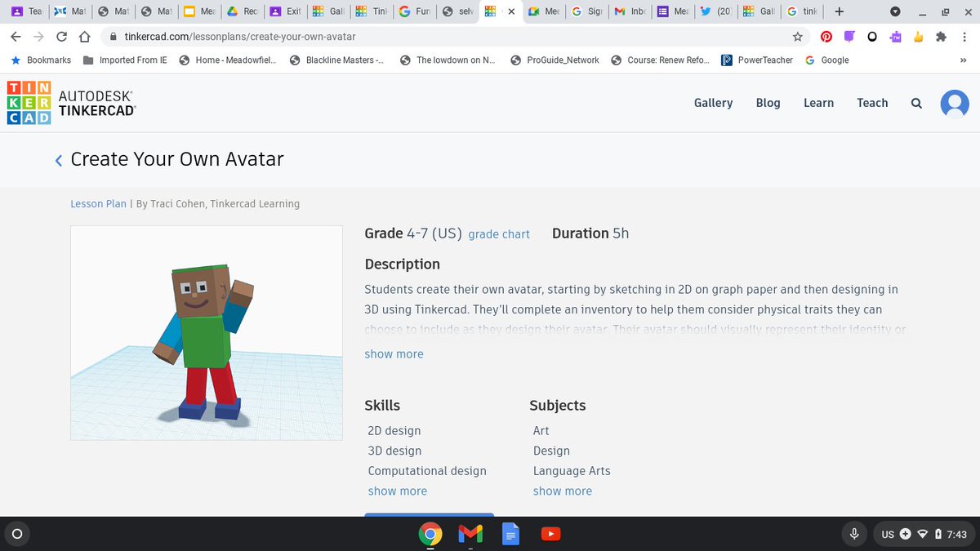Viewport: 980px width, 551px height.
Task: Open Gmail from the shelf
Action: pos(470,534)
